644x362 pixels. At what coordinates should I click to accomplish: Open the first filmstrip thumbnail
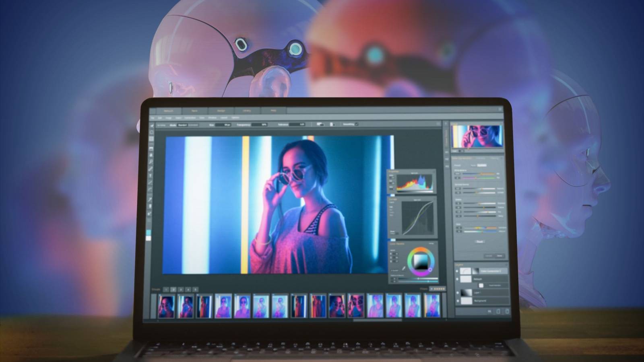tap(166, 306)
